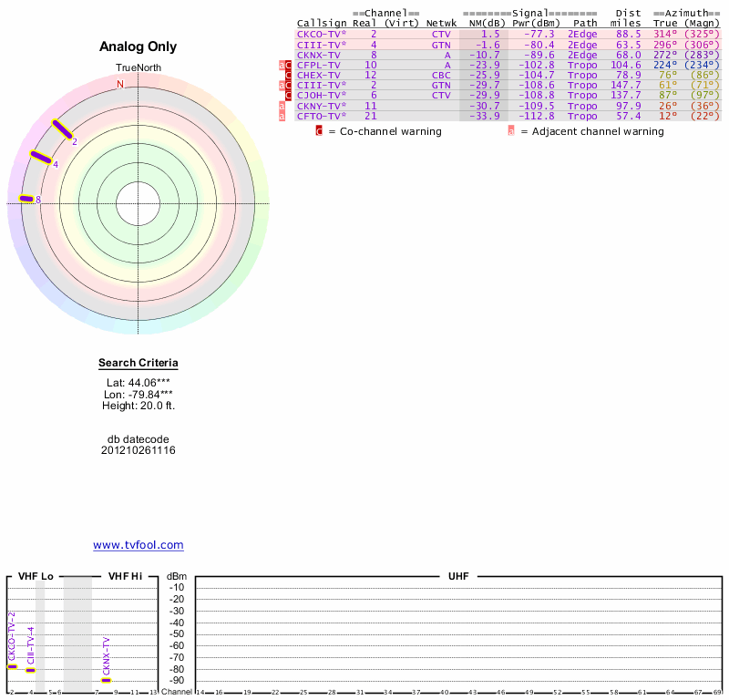Click the channel 2 marker on radar plot
The width and height of the screenshot is (729, 700).
point(62,129)
